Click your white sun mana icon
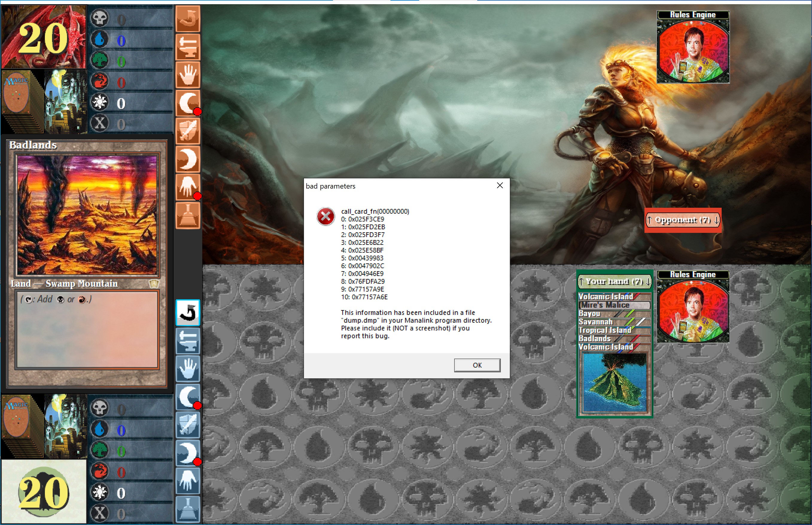 tap(100, 492)
